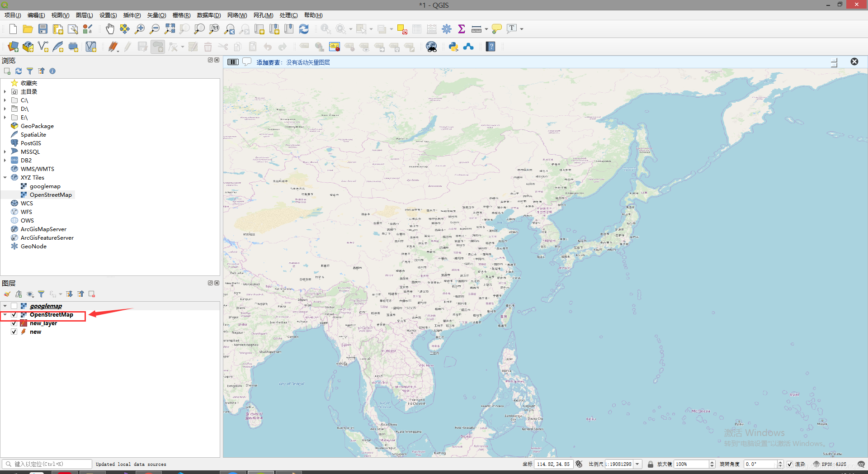Image resolution: width=868 pixels, height=474 pixels.
Task: Toggle visibility of new_layer checkbox
Action: click(x=14, y=323)
